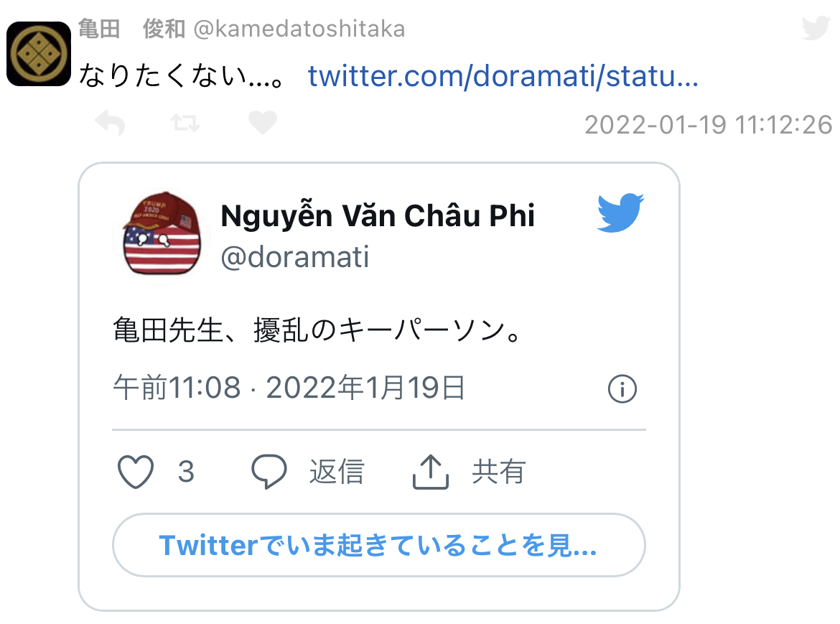
Task: Click the reply arrow icon
Action: coord(110,124)
